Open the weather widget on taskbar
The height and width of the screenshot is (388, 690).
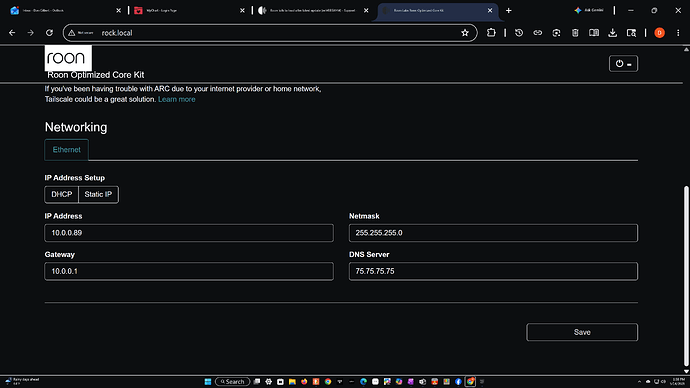[x=22, y=381]
